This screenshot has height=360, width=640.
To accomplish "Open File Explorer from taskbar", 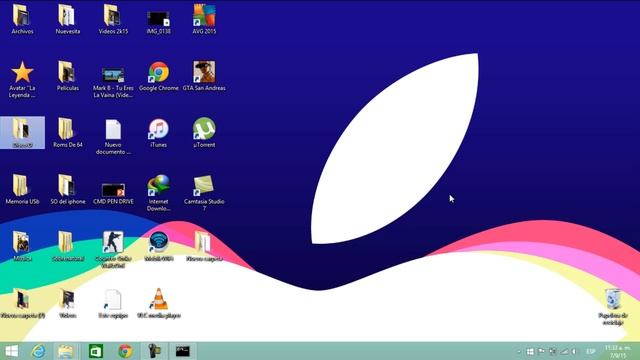I will coord(65,351).
